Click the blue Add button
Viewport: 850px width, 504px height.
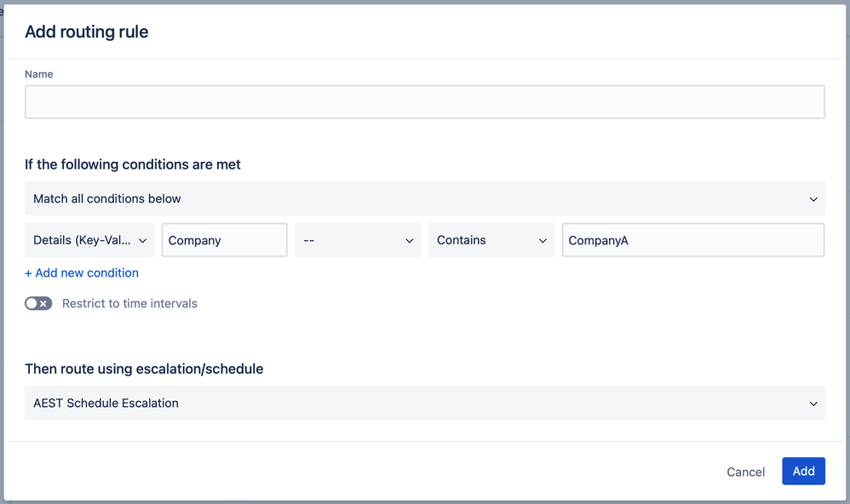point(803,471)
